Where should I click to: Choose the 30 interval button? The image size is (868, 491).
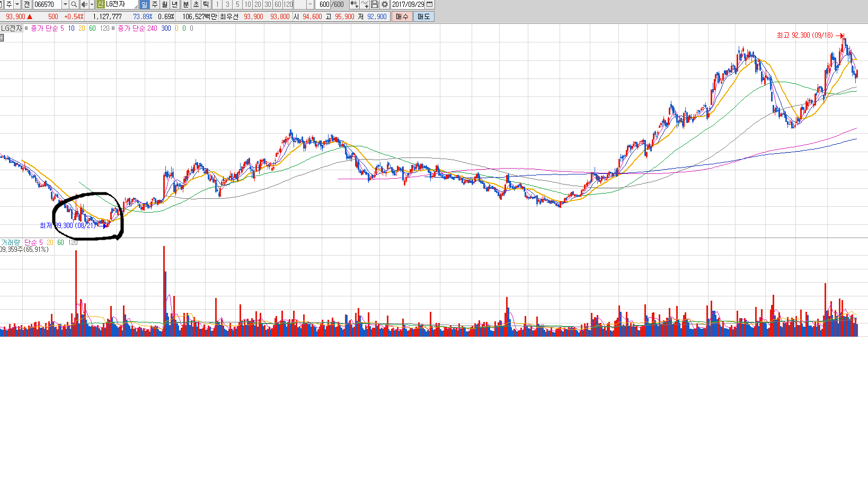(x=268, y=4)
